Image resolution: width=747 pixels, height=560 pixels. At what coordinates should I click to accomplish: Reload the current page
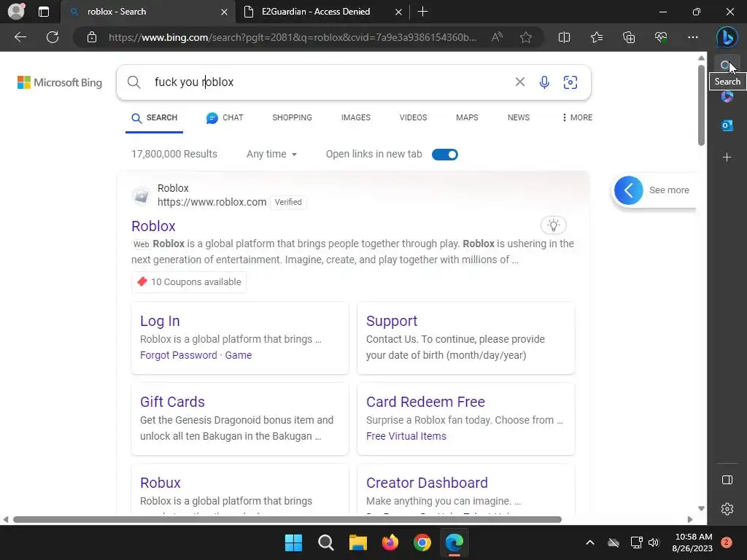click(53, 37)
